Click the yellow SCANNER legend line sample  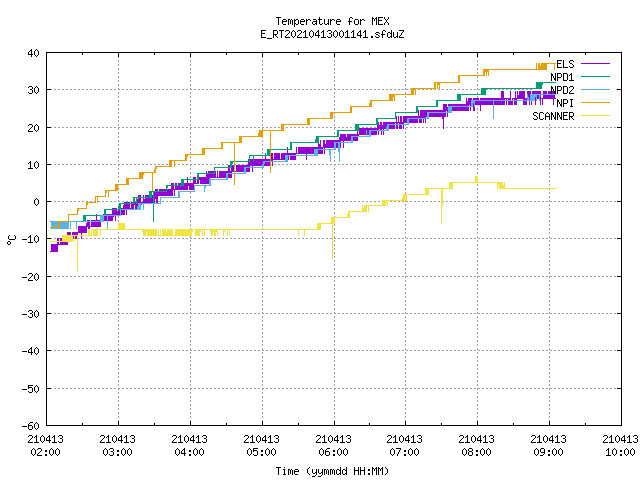pyautogui.click(x=595, y=116)
